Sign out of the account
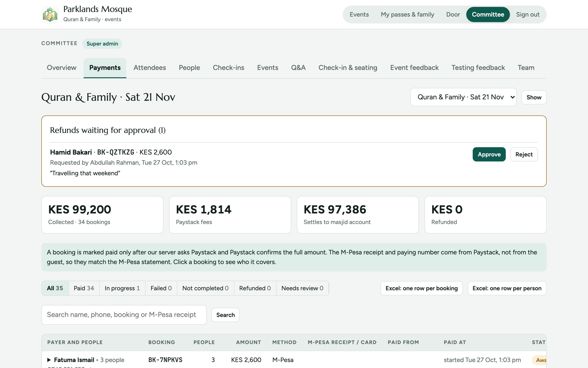 (x=528, y=14)
